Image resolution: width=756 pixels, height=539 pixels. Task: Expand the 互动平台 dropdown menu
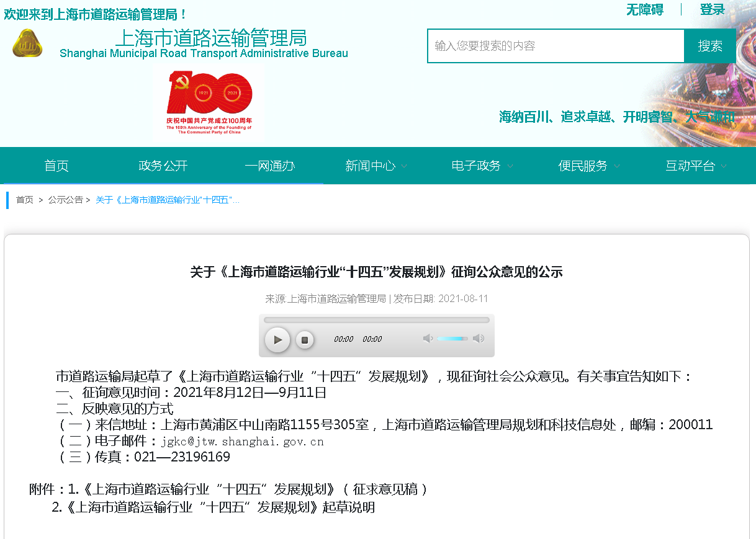pos(696,166)
